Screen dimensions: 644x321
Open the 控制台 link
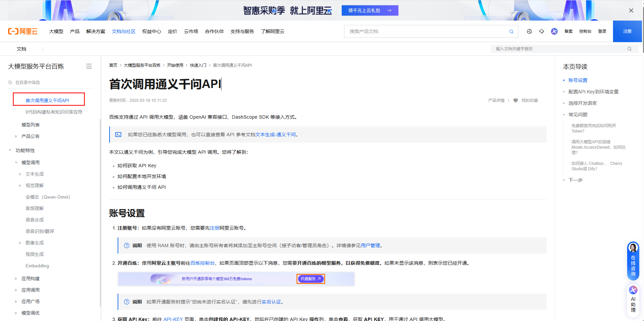click(585, 31)
